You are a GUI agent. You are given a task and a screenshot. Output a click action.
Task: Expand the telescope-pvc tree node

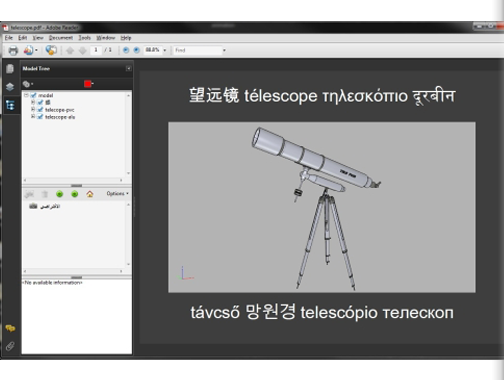coord(33,109)
